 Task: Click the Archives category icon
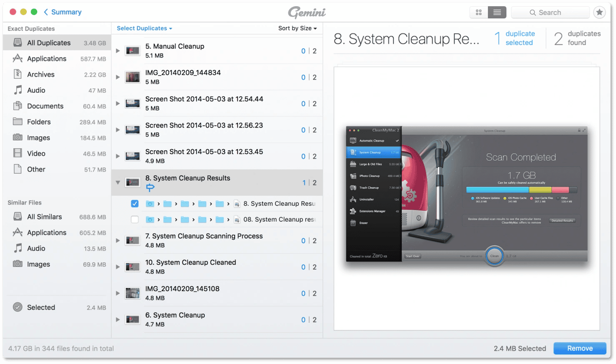18,74
